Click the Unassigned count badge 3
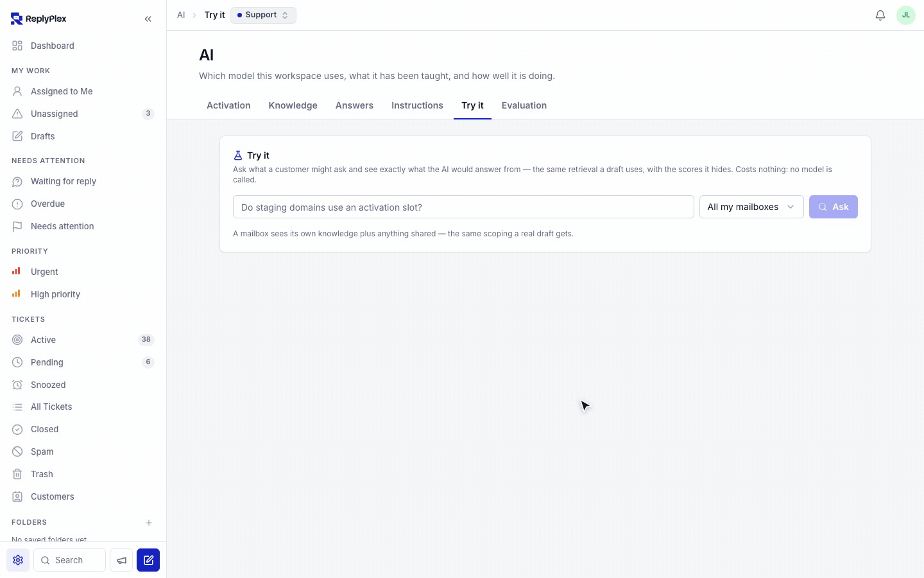The image size is (924, 578). (x=148, y=114)
